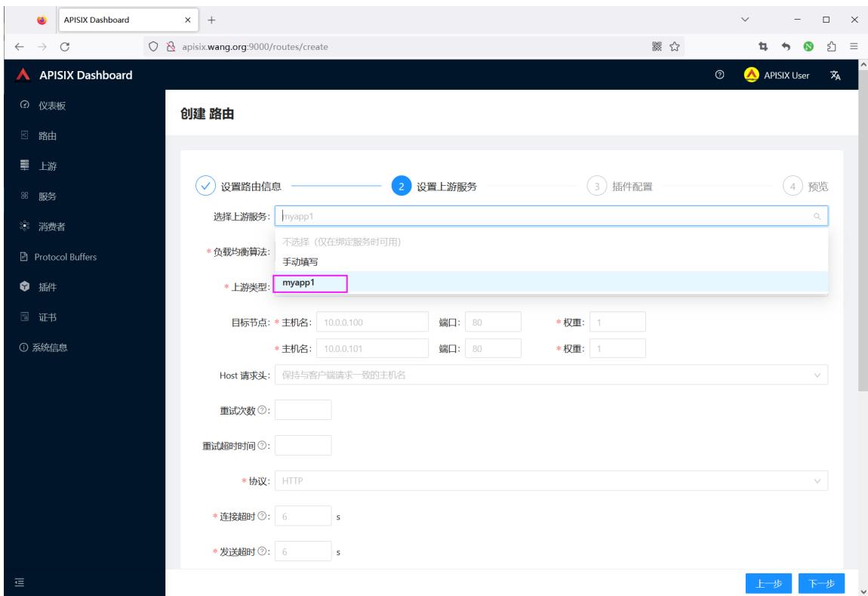Select 不选择 option in dropdown
868x596 pixels.
[551, 242]
